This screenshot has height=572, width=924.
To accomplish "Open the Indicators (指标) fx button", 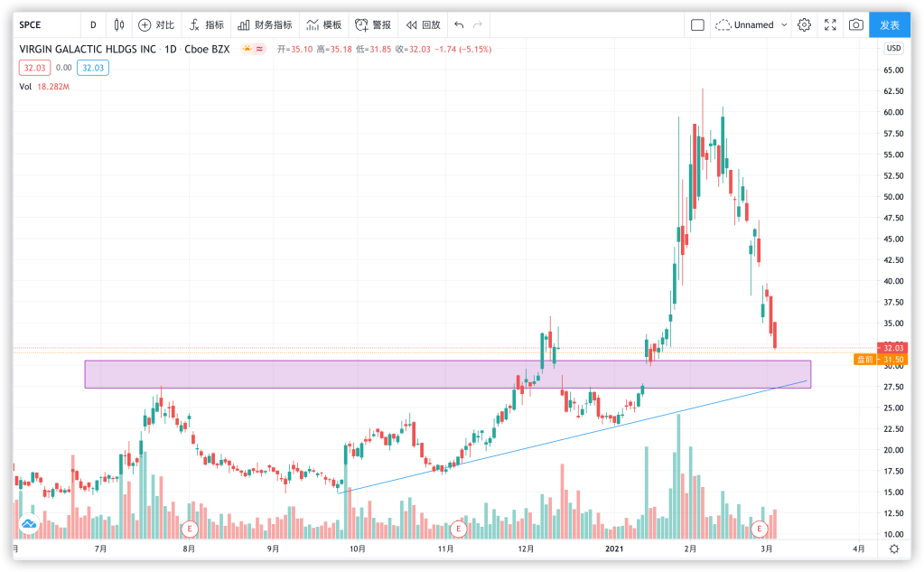I will tap(194, 24).
